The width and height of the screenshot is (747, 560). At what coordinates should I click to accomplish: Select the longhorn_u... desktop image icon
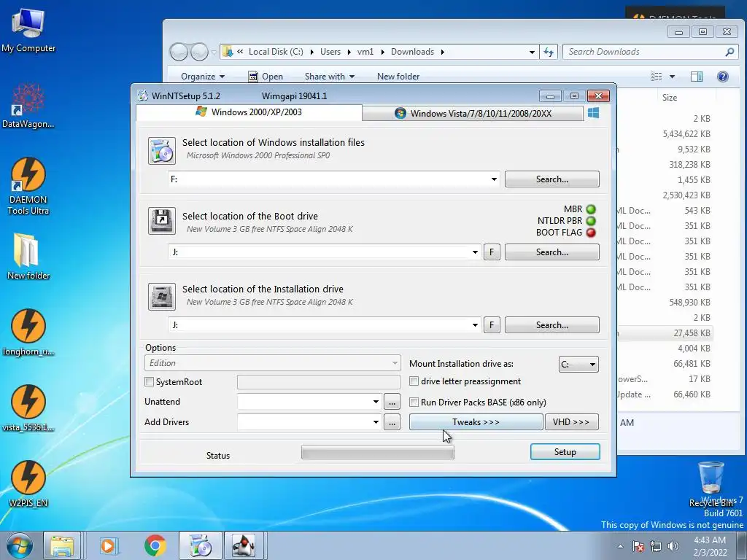point(28,332)
